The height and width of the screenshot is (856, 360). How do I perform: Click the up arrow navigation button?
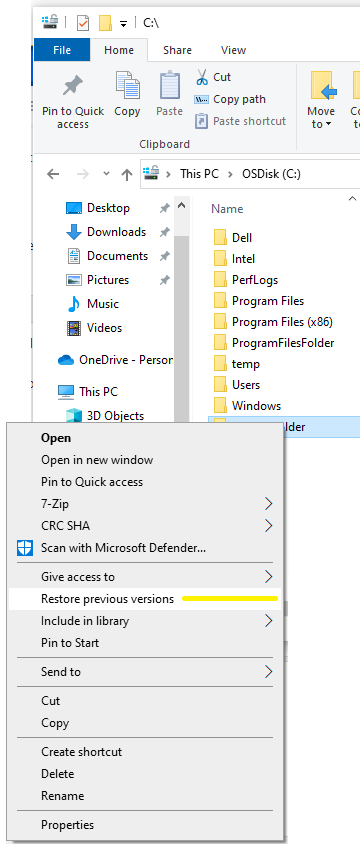127,174
